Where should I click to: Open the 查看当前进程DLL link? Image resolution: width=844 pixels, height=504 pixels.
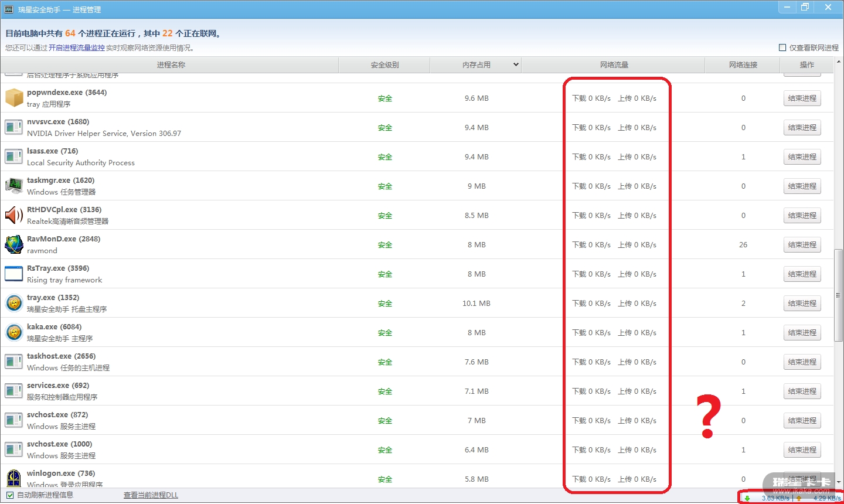pyautogui.click(x=151, y=495)
